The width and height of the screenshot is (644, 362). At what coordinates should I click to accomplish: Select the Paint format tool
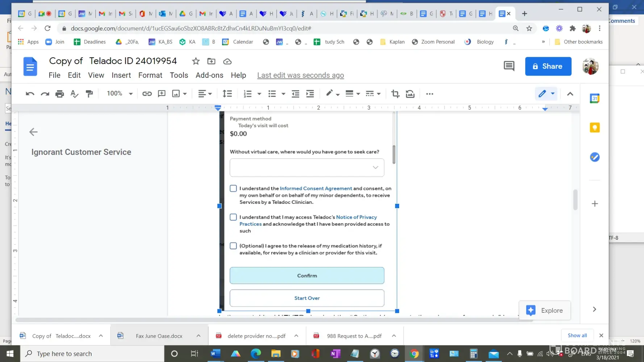click(x=89, y=94)
